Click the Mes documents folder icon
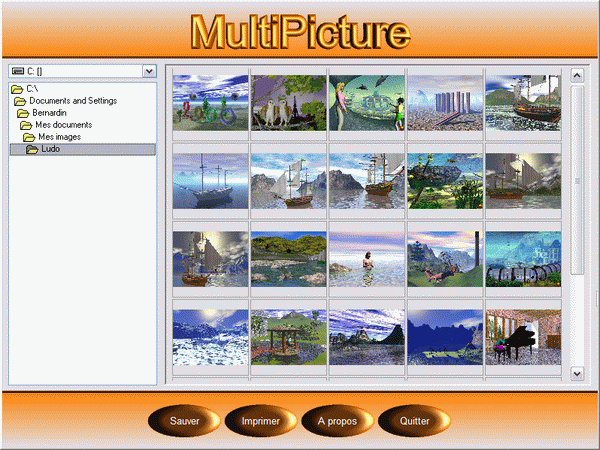 point(26,125)
